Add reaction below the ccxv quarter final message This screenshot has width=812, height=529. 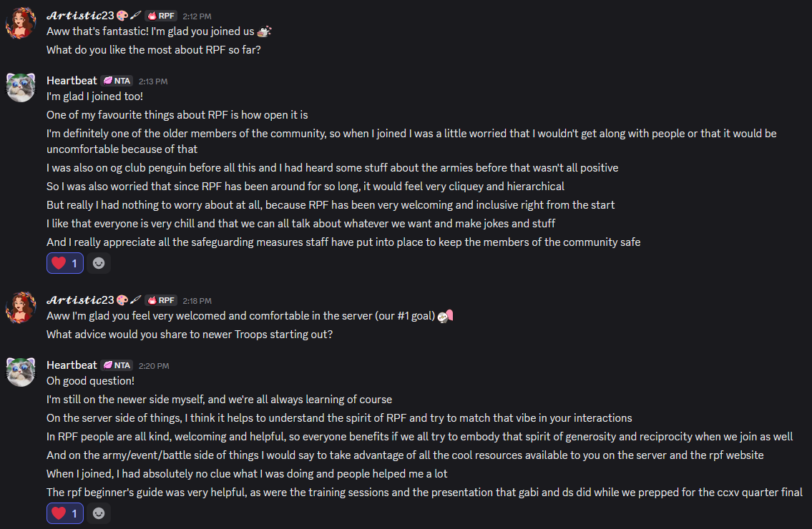pos(99,513)
